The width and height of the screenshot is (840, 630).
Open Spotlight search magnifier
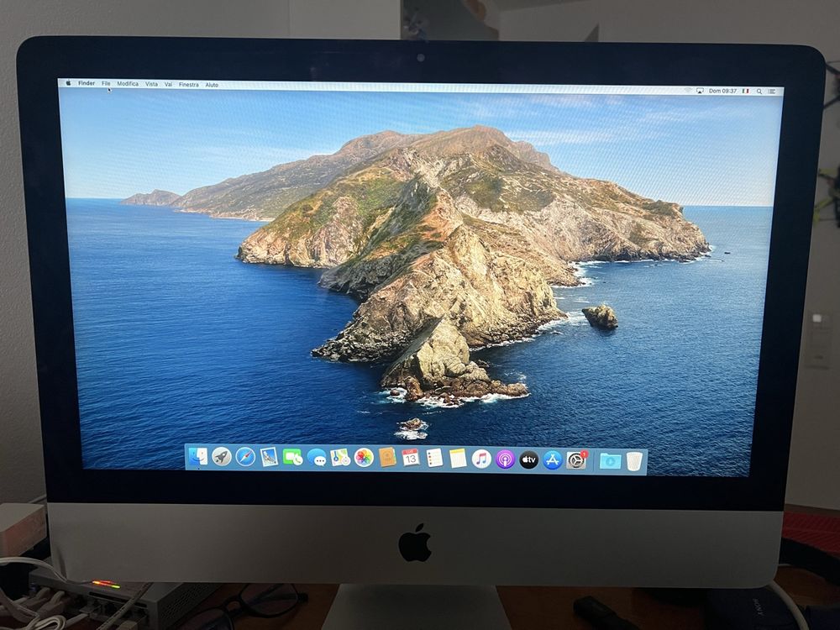tap(759, 92)
